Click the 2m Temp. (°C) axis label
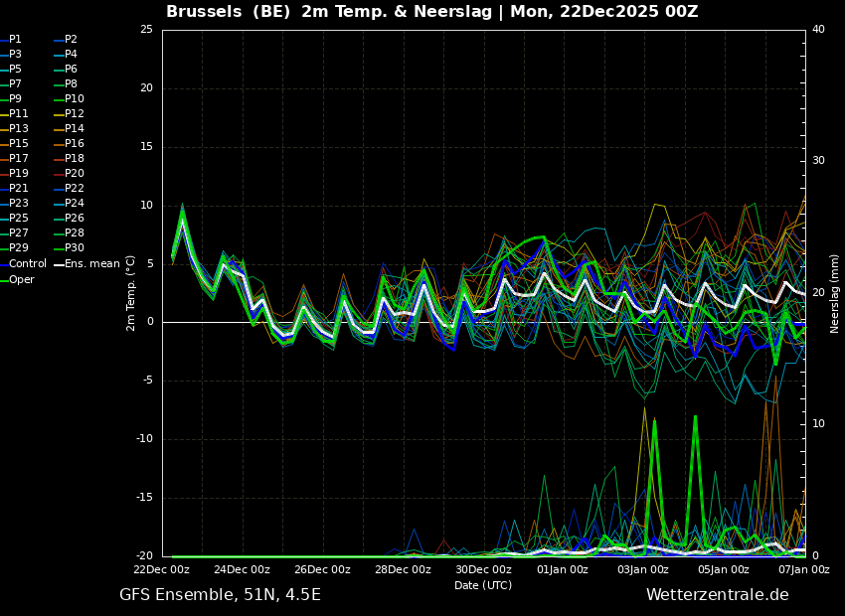The width and height of the screenshot is (845, 616). coord(131,292)
